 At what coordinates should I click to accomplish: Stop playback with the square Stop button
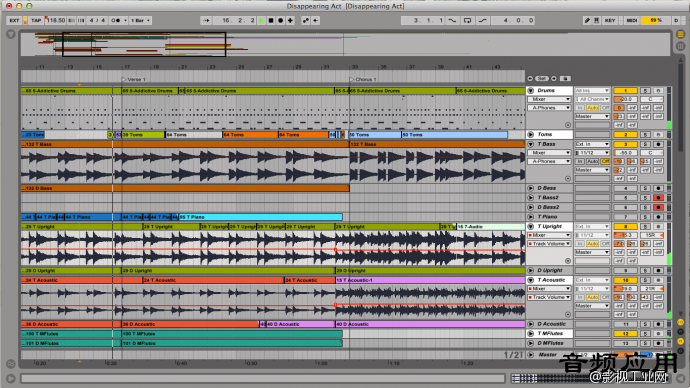(x=271, y=20)
